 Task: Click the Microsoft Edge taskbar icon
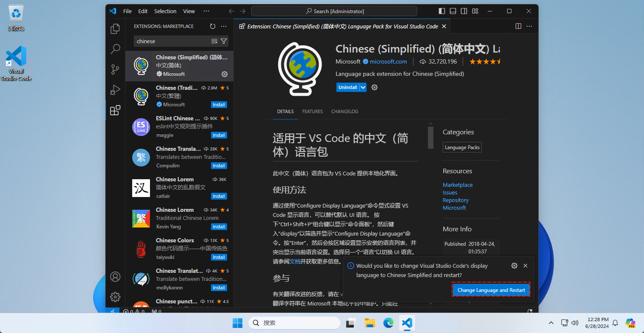coord(388,323)
